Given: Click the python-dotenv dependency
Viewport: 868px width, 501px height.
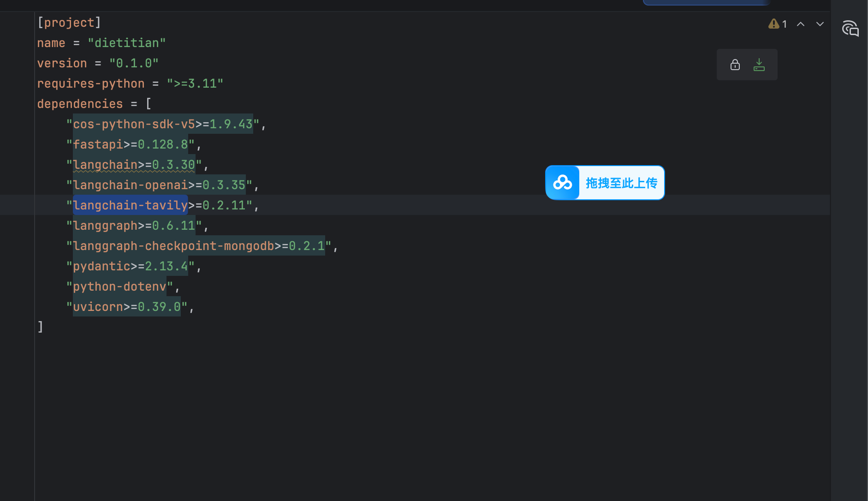Looking at the screenshot, I should [119, 286].
